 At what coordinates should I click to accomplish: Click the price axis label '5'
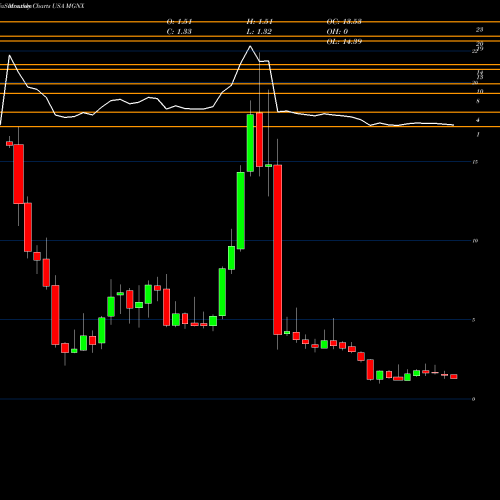coord(473,320)
